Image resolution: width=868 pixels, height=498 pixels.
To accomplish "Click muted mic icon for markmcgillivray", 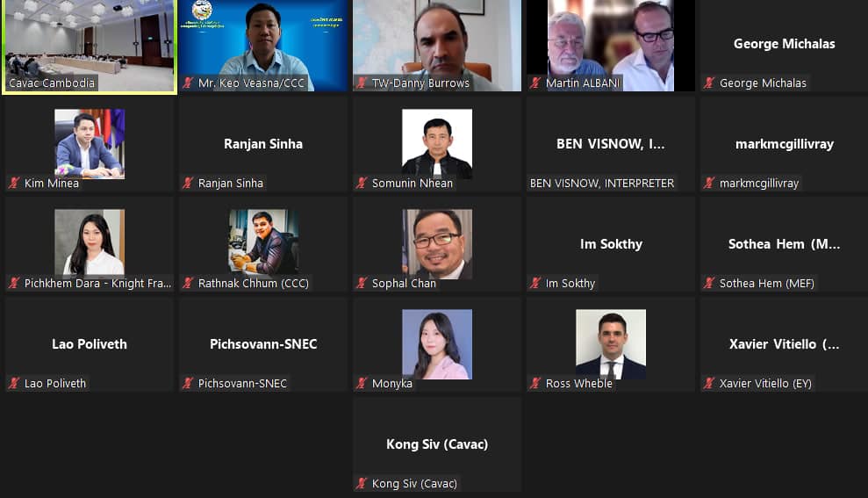I will [x=709, y=183].
